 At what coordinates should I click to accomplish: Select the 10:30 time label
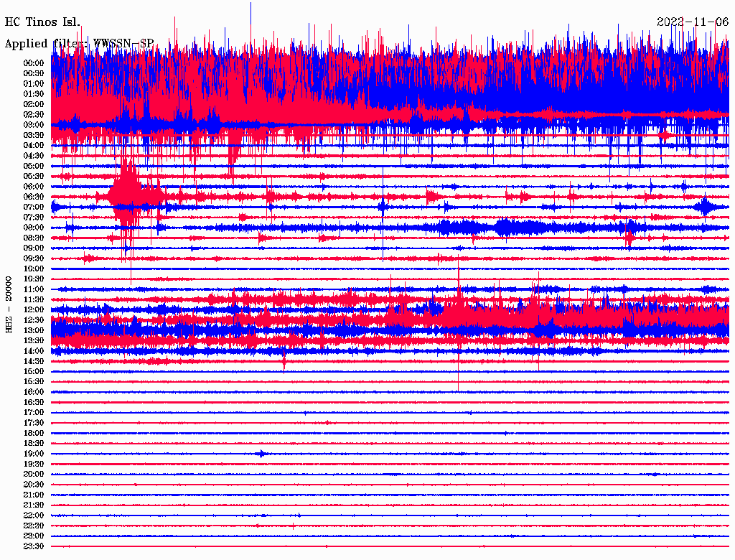pos(34,279)
